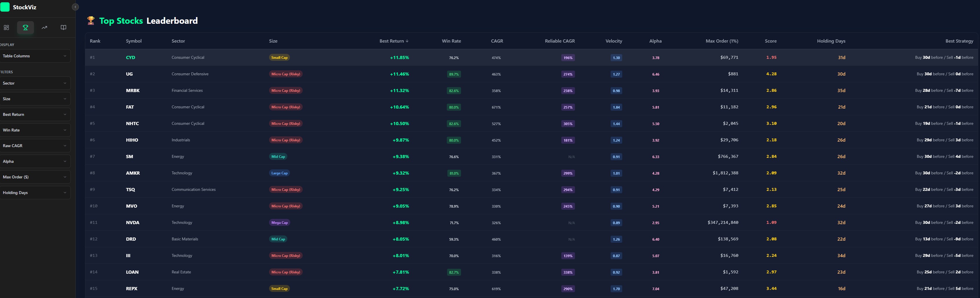Expand the Max Order ($) filter
Viewport: 980px width, 298px height.
[x=35, y=177]
